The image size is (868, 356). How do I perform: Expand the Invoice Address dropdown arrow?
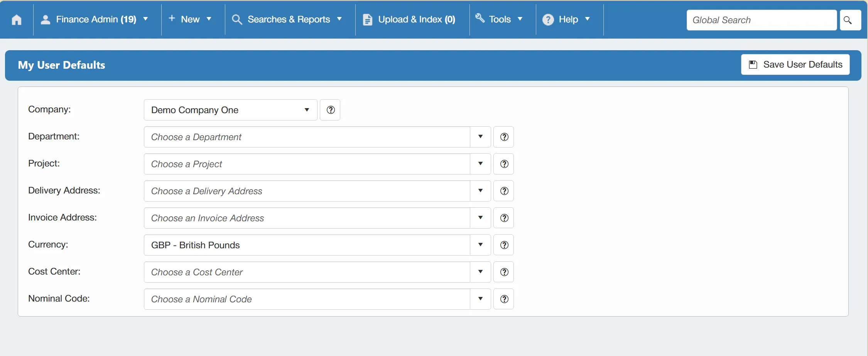tap(480, 218)
